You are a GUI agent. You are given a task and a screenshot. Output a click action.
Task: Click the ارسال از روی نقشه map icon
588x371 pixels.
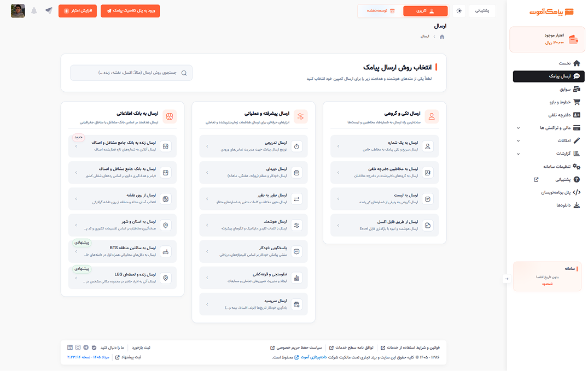(x=166, y=199)
